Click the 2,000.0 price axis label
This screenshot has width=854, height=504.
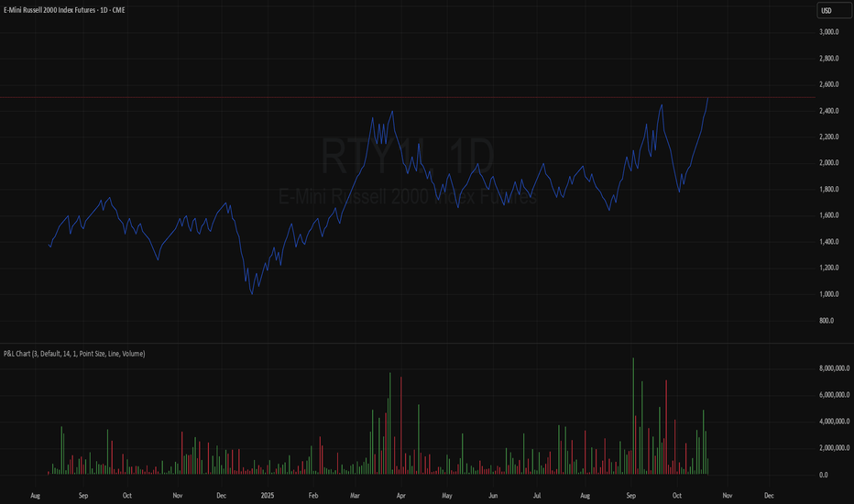pos(829,163)
